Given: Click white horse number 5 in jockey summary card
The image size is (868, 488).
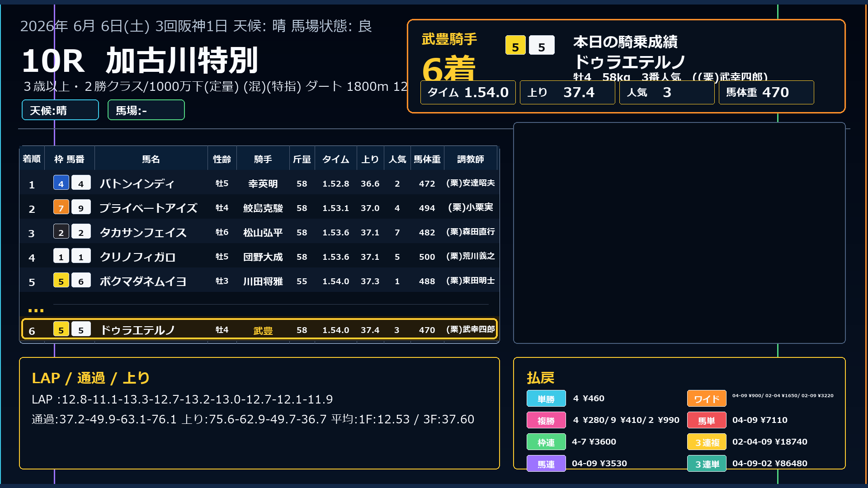Looking at the screenshot, I should 542,45.
